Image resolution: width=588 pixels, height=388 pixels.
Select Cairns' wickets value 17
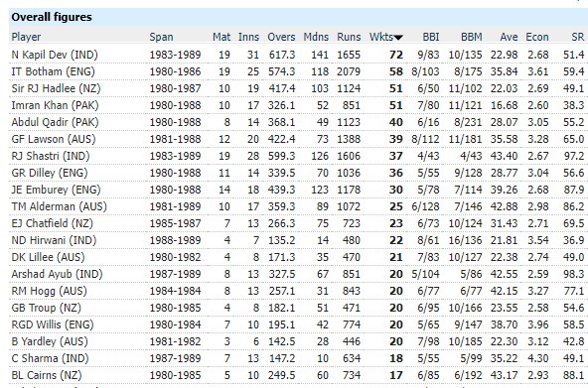coord(396,375)
